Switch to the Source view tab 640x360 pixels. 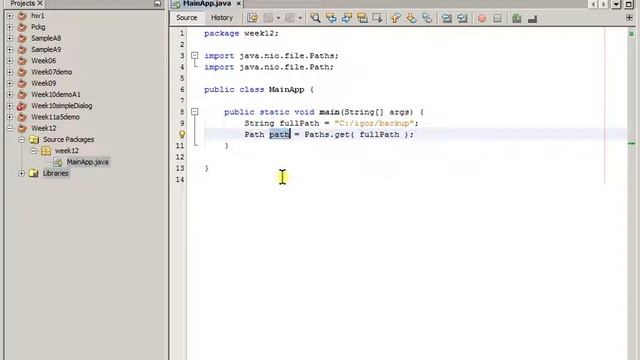point(187,18)
